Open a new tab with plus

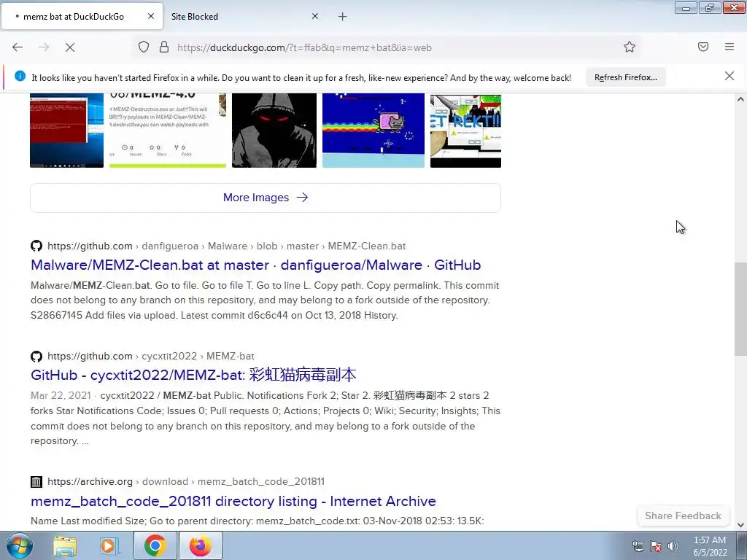coord(343,17)
